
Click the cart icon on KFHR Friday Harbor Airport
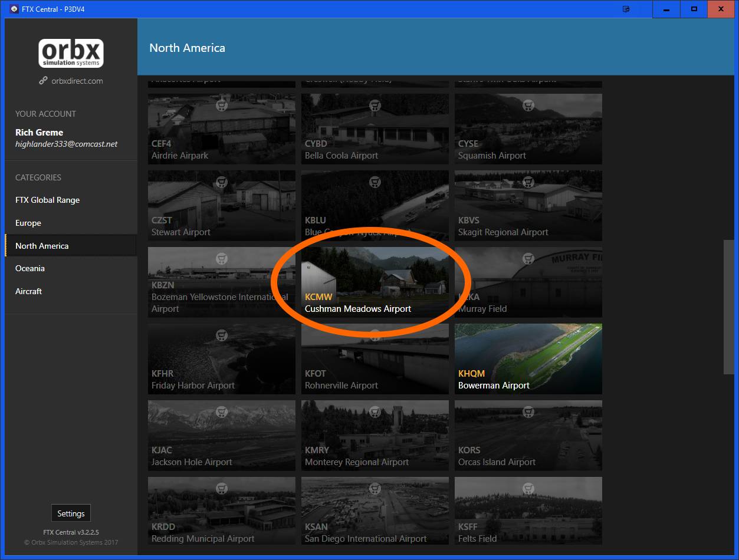pos(222,335)
